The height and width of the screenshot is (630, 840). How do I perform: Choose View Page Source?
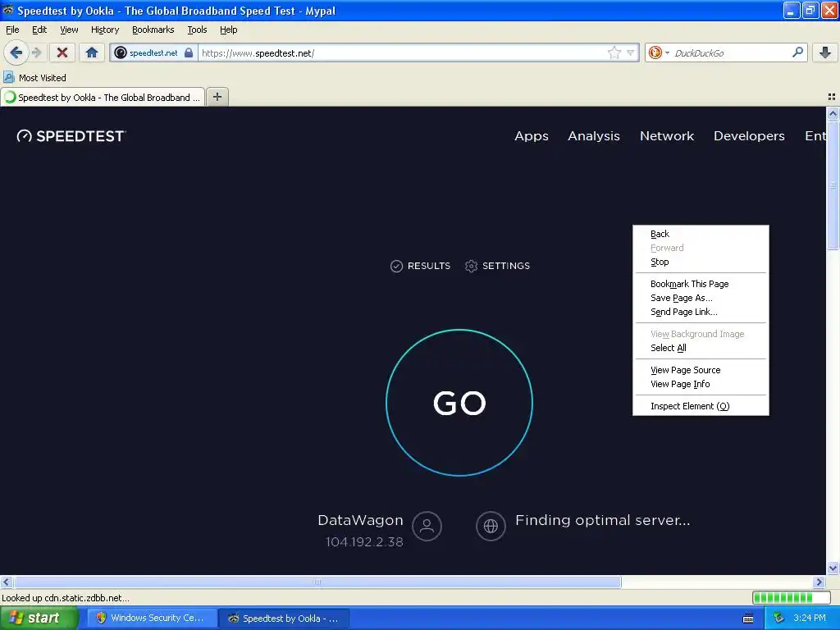[x=701, y=370]
